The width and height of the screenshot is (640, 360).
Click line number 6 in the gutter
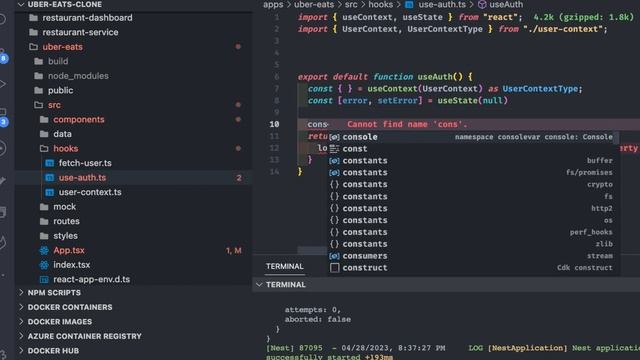pos(277,77)
